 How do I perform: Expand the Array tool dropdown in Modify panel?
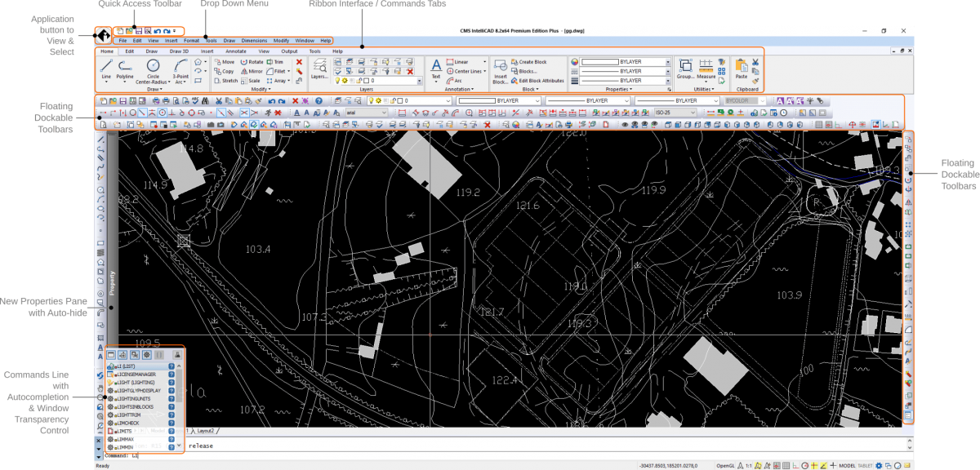pyautogui.click(x=290, y=80)
